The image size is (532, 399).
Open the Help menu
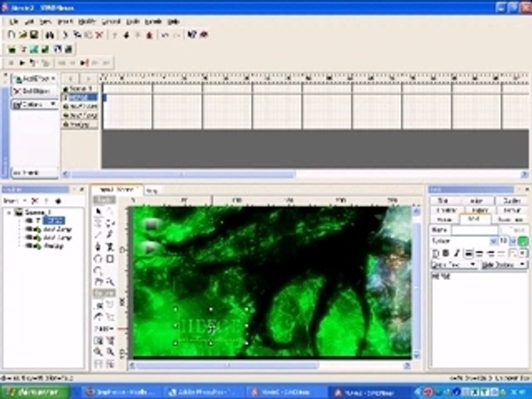(173, 22)
